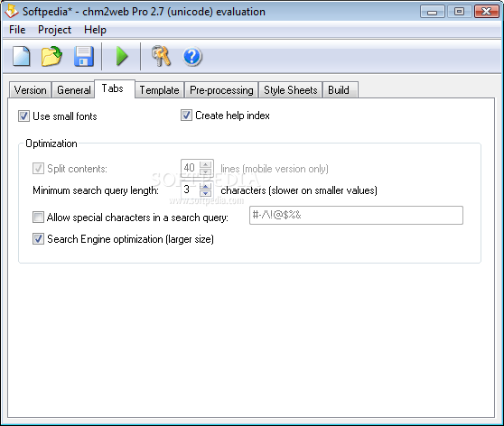Image resolution: width=504 pixels, height=426 pixels.
Task: Open help using the blue question mark icon
Action: (192, 57)
